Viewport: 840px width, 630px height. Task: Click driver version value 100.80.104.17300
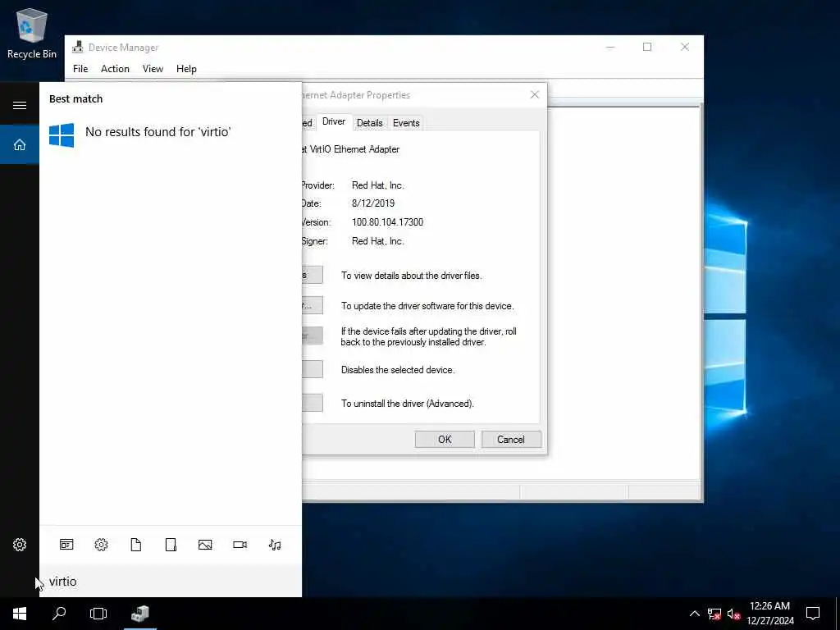pos(387,221)
